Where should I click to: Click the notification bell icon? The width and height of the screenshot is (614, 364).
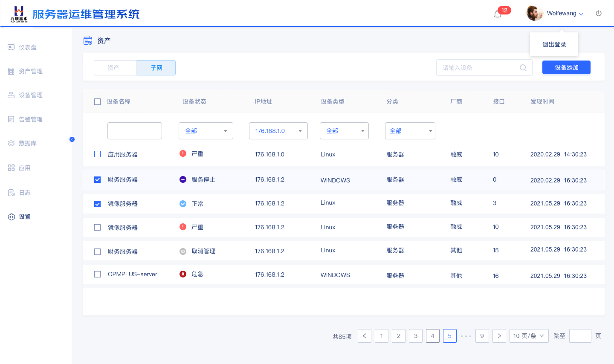point(497,14)
